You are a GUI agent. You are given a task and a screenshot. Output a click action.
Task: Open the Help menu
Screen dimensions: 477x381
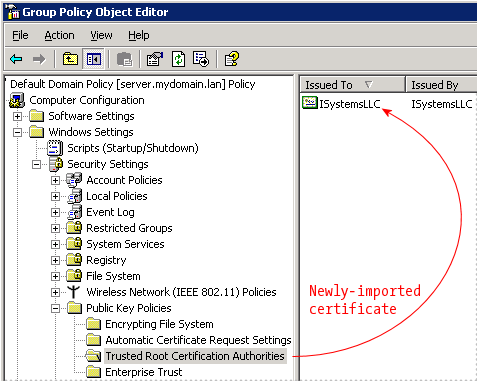(x=139, y=35)
